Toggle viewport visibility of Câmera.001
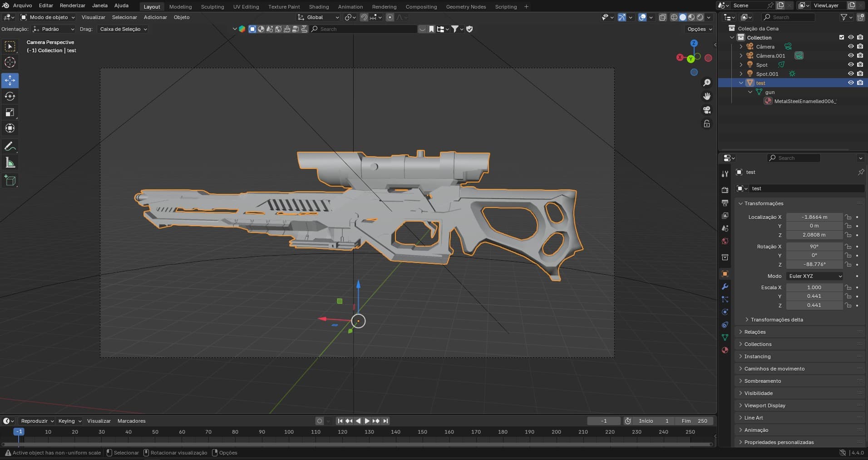868x460 pixels. (851, 56)
